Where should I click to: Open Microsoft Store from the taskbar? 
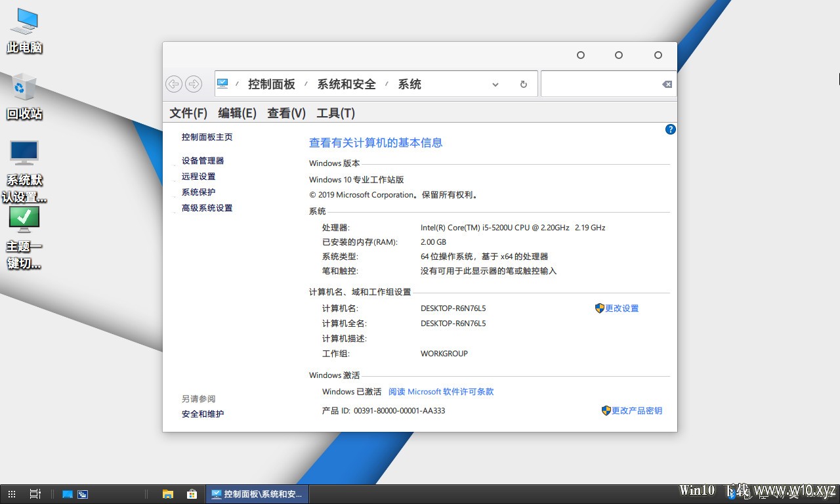point(192,494)
